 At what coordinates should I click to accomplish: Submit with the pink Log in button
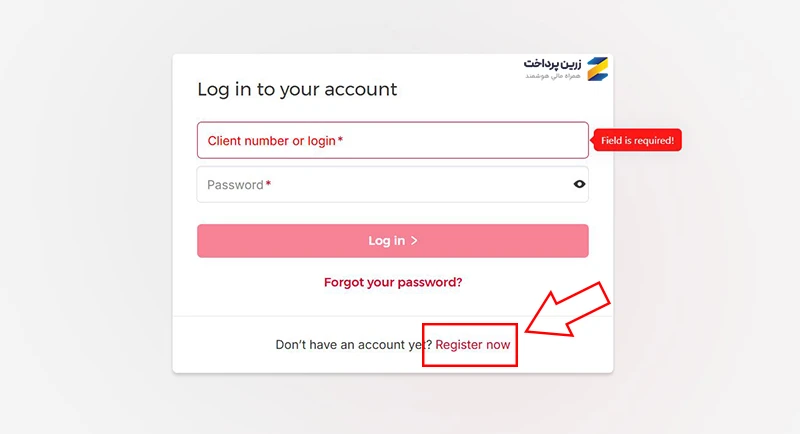(393, 241)
